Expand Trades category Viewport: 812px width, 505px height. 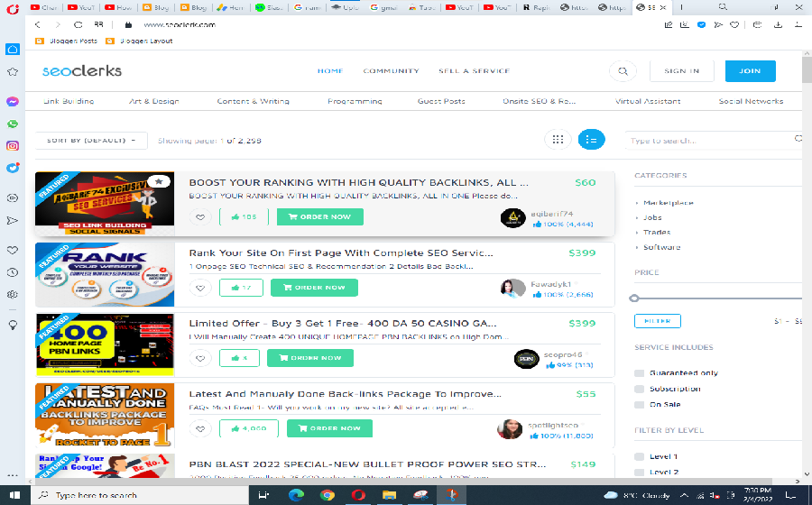coord(657,233)
